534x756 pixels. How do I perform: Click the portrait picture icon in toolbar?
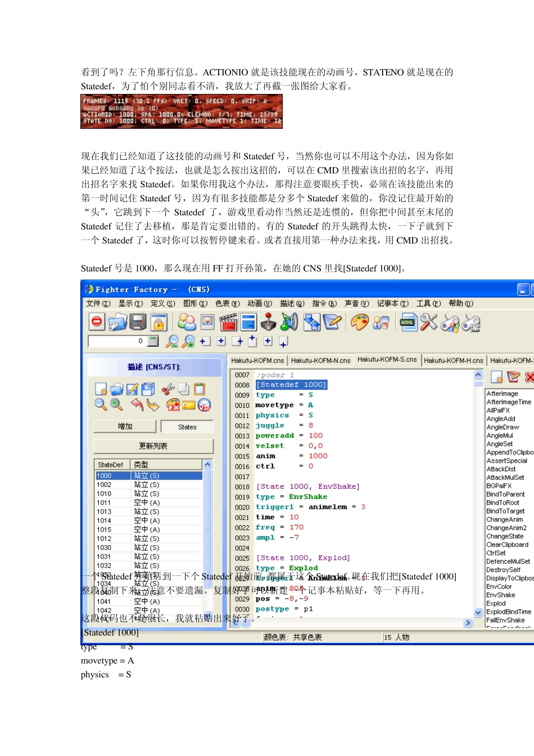click(207, 322)
